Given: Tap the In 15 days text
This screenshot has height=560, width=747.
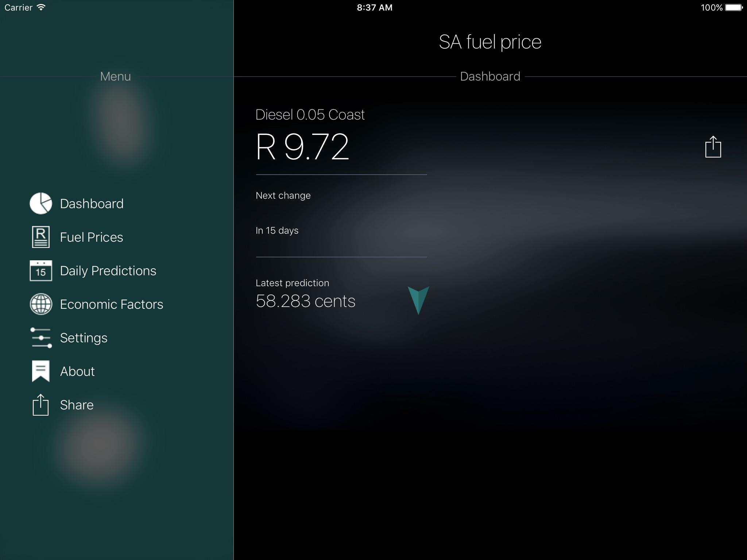Looking at the screenshot, I should click(277, 230).
